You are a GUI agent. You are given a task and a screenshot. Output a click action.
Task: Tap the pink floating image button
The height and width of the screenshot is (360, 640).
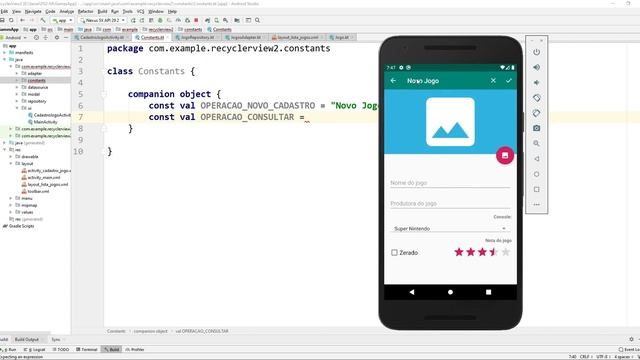tap(505, 156)
